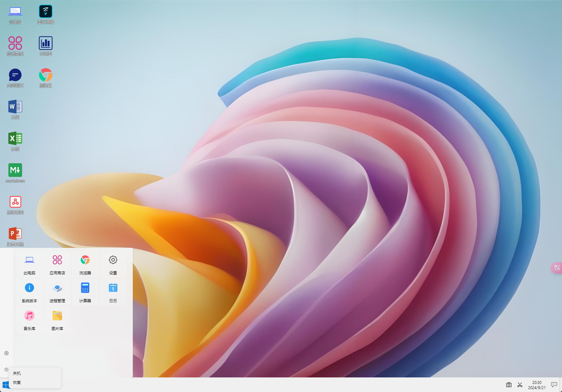The width and height of the screenshot is (562, 392).
Task: Open the 甘特图 desktop icon
Action: (x=46, y=47)
